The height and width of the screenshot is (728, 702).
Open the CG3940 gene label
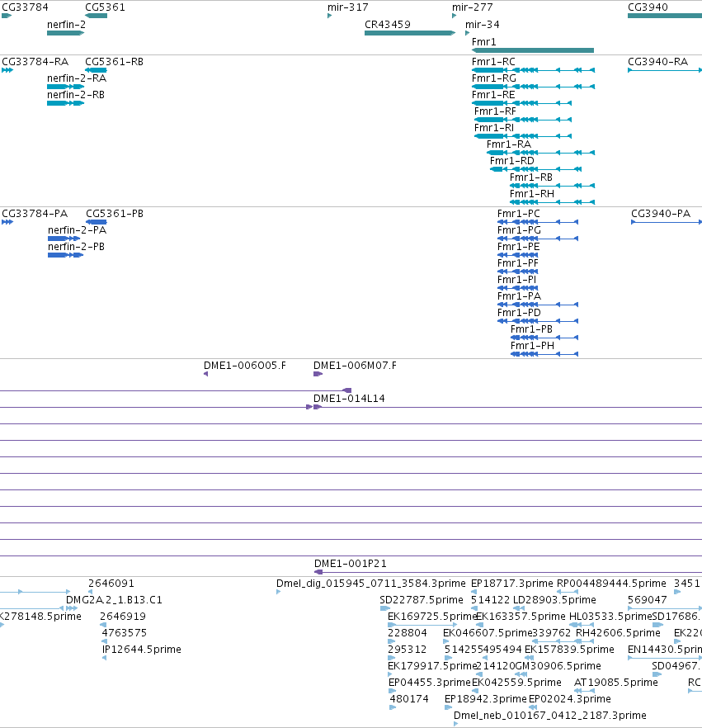tap(648, 7)
